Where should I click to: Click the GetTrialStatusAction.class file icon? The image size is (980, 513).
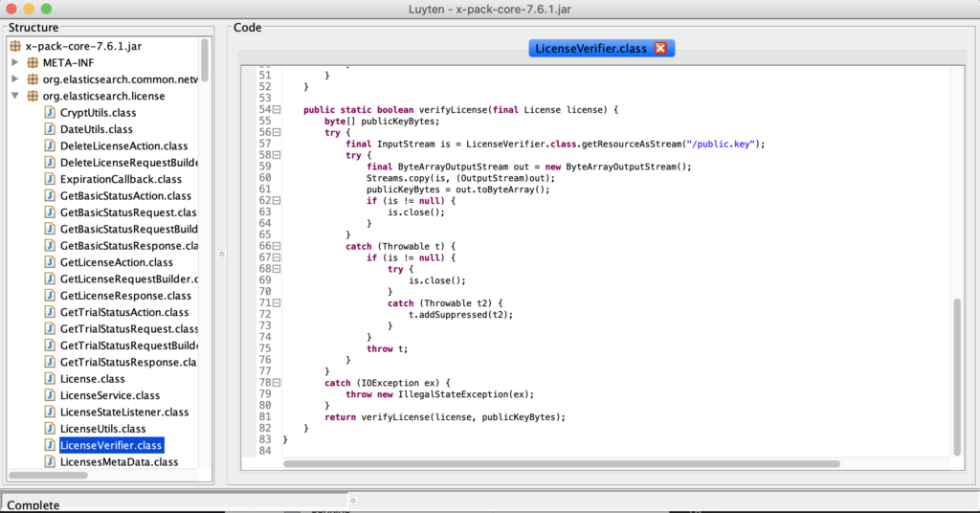tap(50, 312)
